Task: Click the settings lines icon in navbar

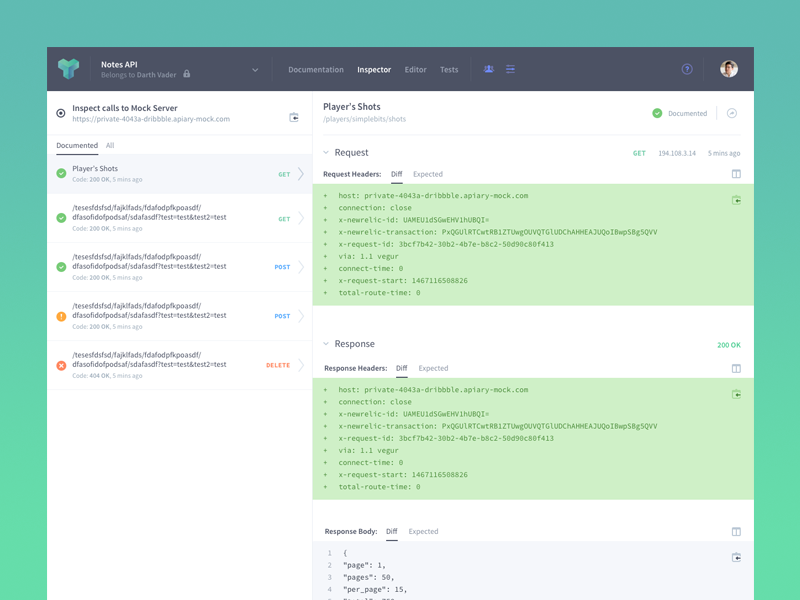Action: pyautogui.click(x=510, y=70)
